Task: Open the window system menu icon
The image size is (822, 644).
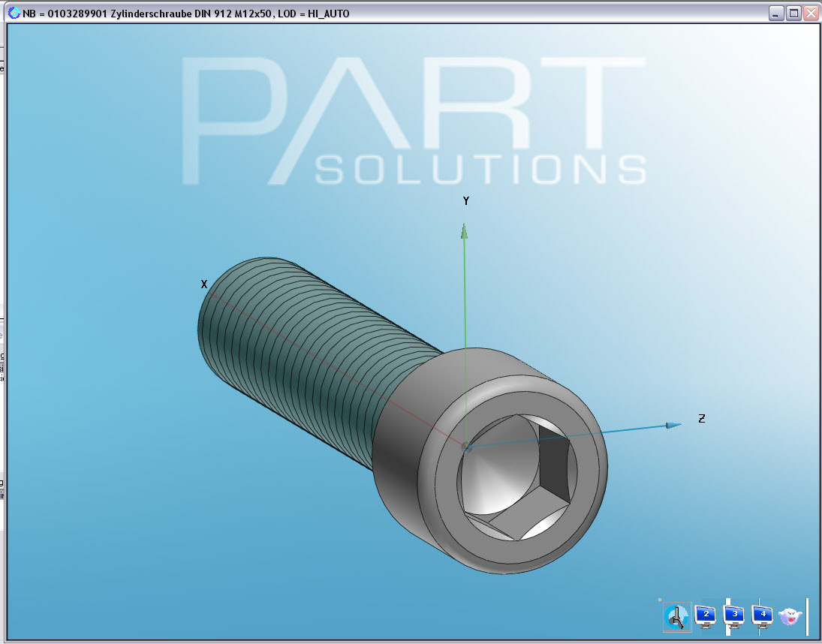Action: pos(14,14)
